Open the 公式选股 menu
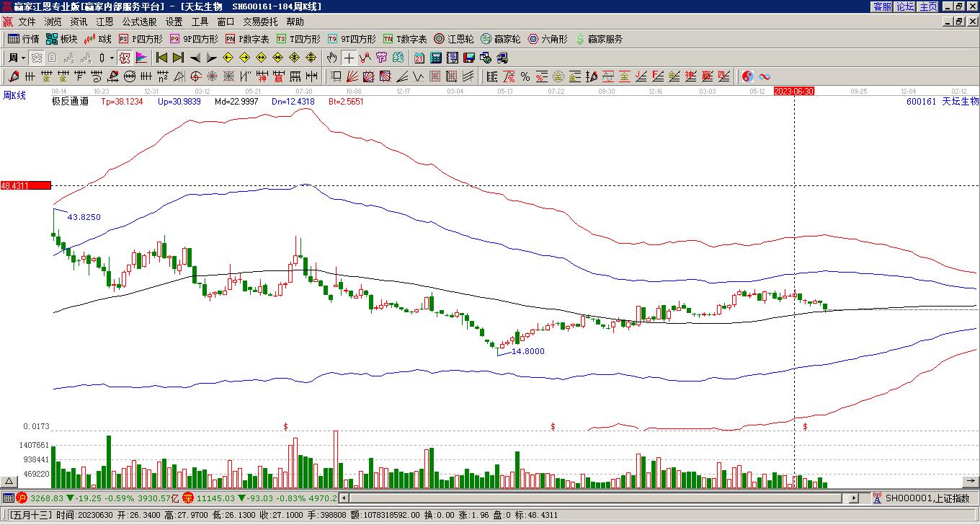This screenshot has width=980, height=525. click(x=139, y=22)
